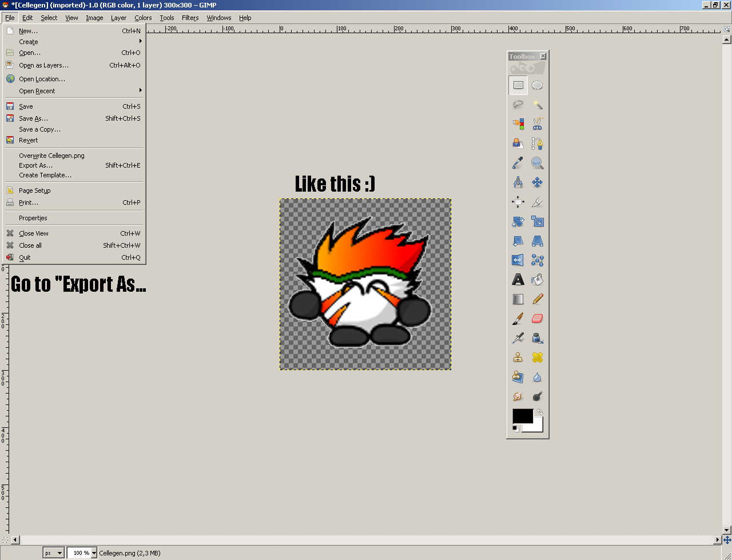
Task: Pick the Bucket Fill tool
Action: click(x=537, y=279)
